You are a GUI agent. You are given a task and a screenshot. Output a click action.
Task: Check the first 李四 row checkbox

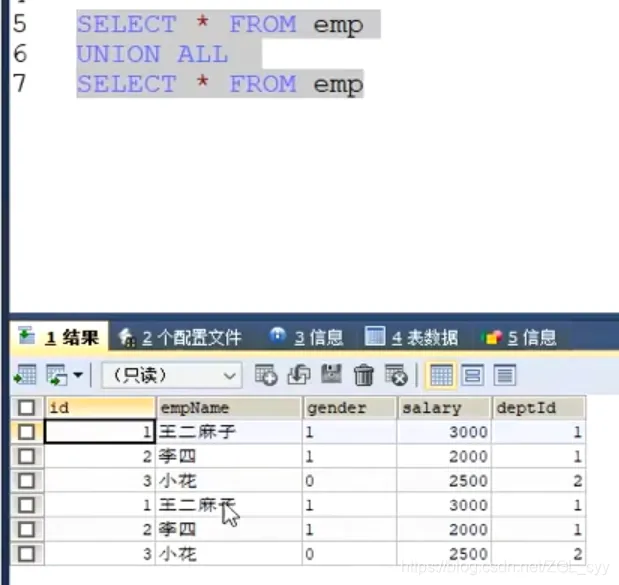26,456
